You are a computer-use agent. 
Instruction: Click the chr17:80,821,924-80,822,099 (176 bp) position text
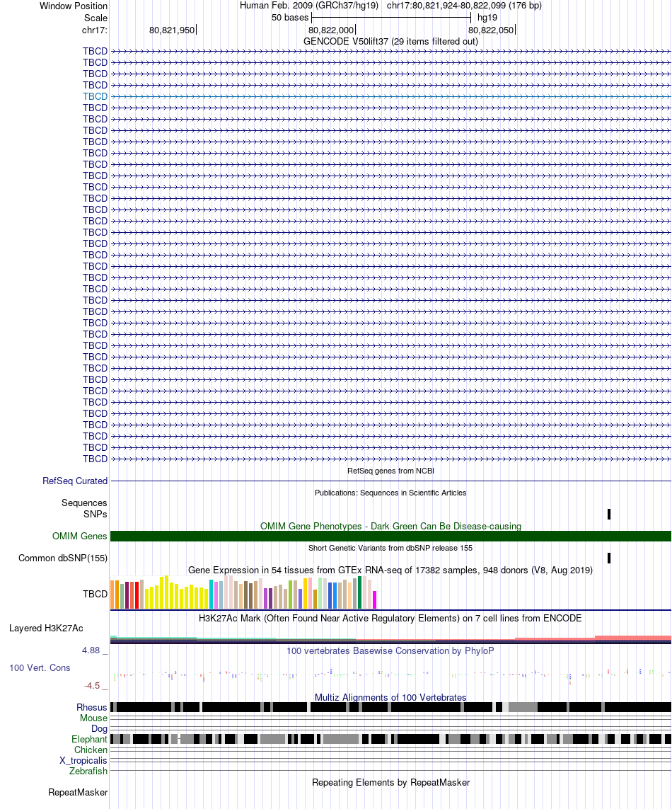pos(464,6)
